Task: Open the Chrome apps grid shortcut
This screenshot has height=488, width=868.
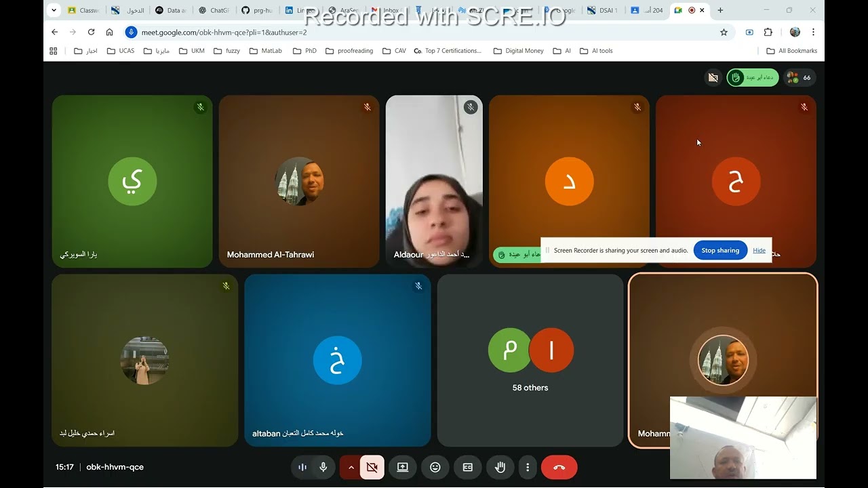Action: pos(54,51)
